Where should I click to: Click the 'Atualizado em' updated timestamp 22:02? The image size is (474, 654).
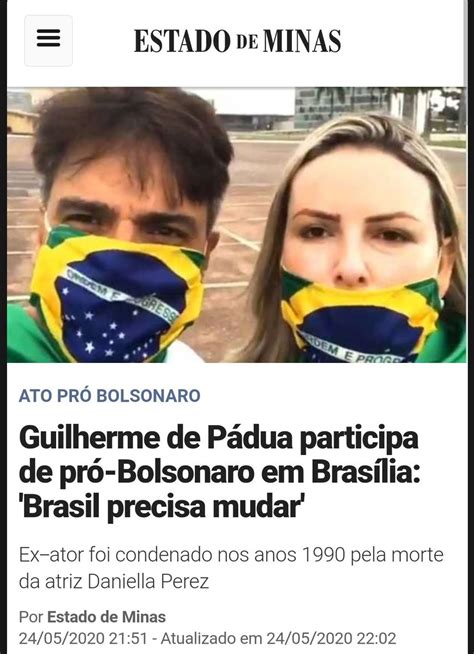pyautogui.click(x=278, y=638)
